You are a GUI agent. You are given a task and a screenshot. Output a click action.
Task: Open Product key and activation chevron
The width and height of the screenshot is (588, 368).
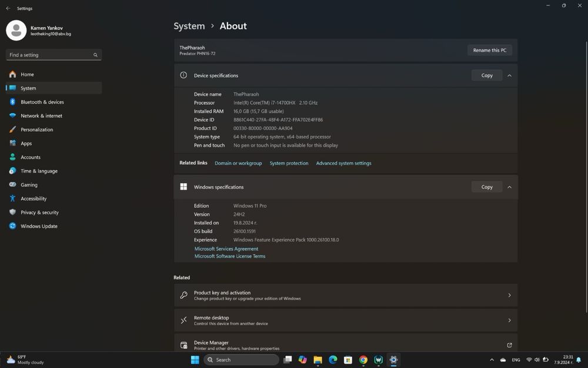(x=509, y=295)
